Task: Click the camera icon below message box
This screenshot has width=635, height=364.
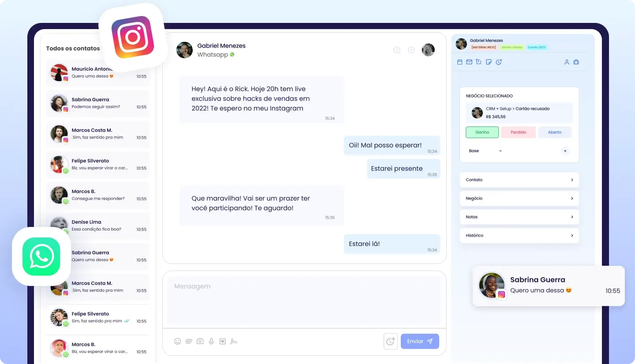Action: tap(200, 341)
